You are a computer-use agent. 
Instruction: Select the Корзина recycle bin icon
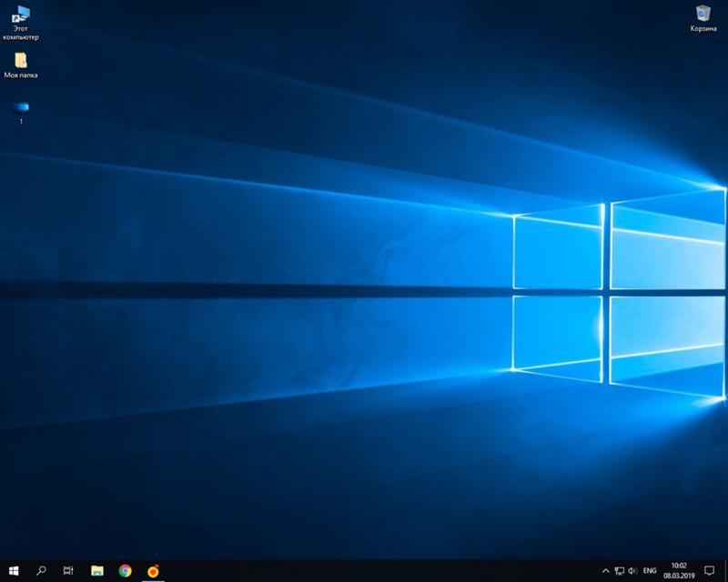(703, 18)
